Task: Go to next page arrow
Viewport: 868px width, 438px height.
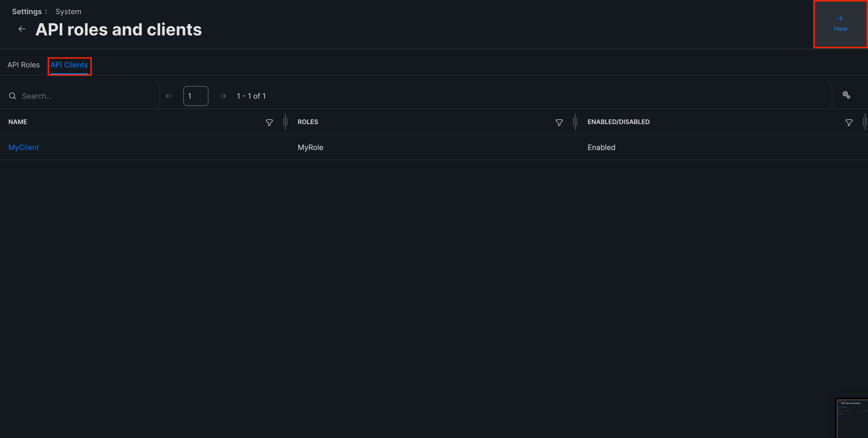Action: point(222,96)
